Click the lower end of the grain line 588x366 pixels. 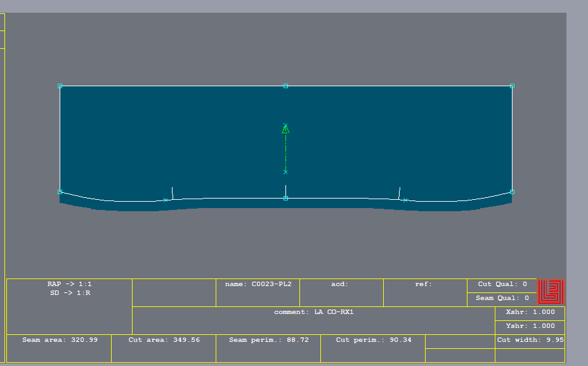pyautogui.click(x=285, y=172)
